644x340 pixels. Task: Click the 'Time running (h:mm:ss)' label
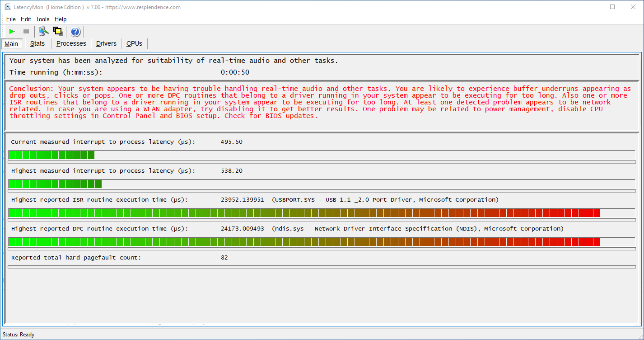click(56, 72)
